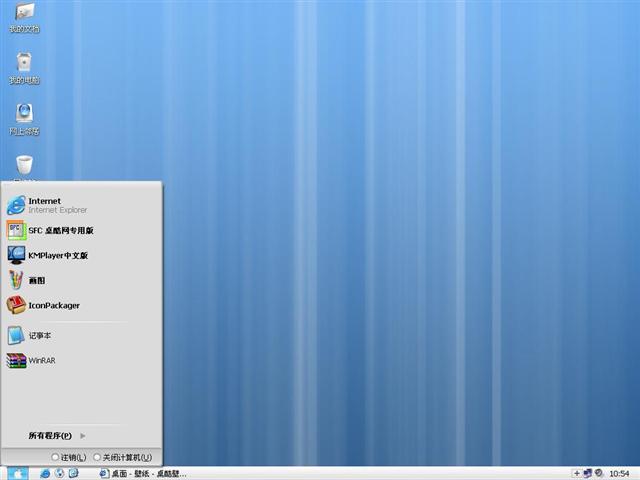Select 我的文档 desktop icon
The width and height of the screenshot is (640, 480).
coord(24,18)
